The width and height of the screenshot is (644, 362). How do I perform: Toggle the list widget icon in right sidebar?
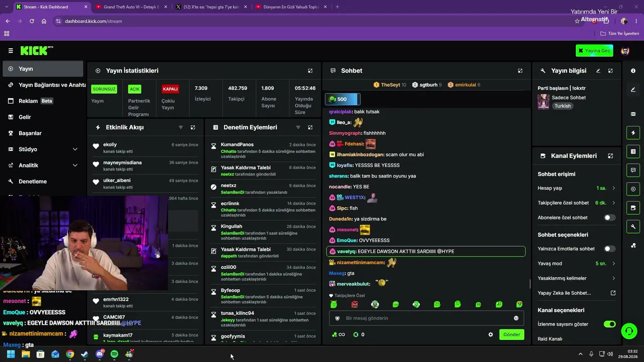[633, 151]
